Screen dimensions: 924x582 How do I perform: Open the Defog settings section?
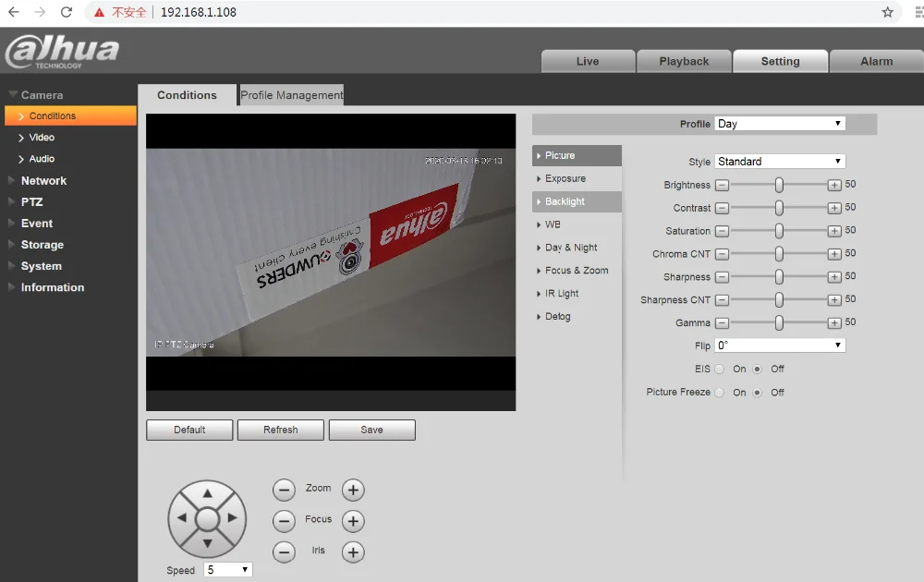(x=577, y=316)
